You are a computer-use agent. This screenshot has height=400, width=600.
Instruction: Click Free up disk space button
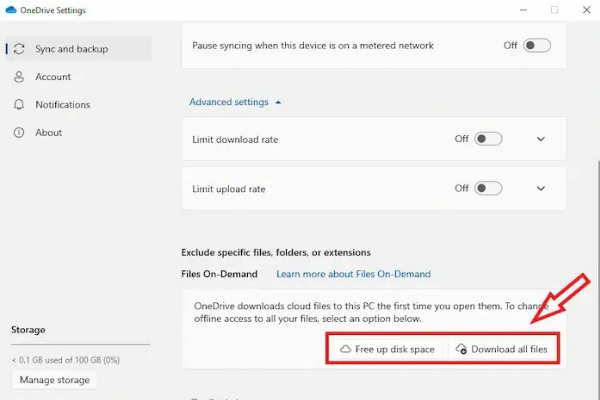point(387,349)
